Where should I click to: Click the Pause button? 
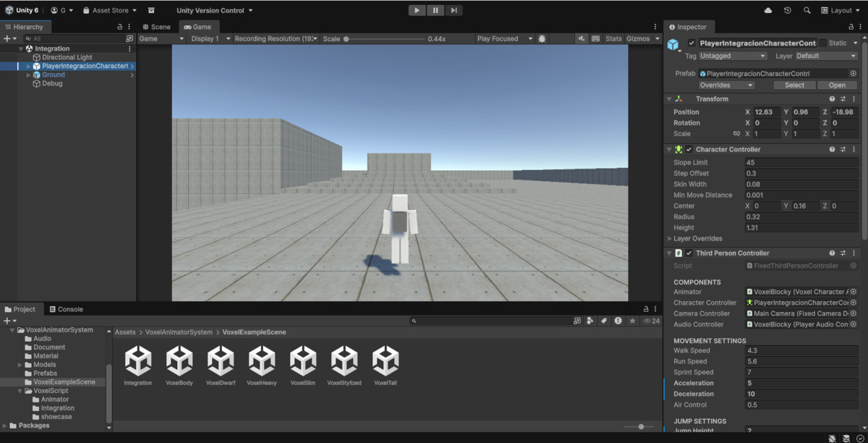pyautogui.click(x=435, y=10)
